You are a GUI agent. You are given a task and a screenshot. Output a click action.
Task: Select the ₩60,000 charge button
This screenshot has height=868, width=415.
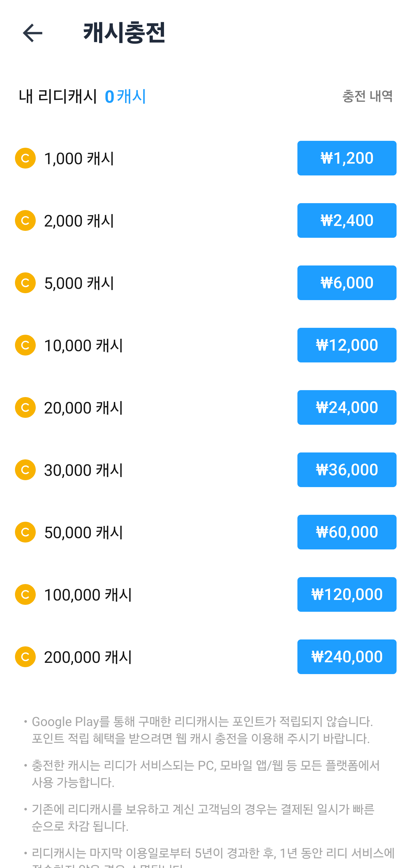(x=346, y=532)
